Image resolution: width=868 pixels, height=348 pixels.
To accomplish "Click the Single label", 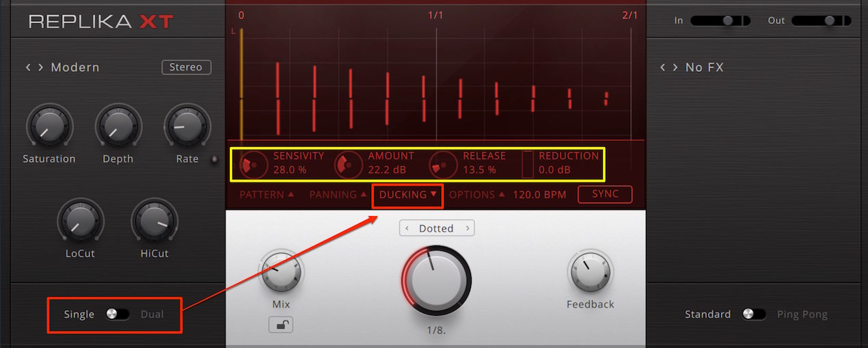I will click(x=79, y=314).
